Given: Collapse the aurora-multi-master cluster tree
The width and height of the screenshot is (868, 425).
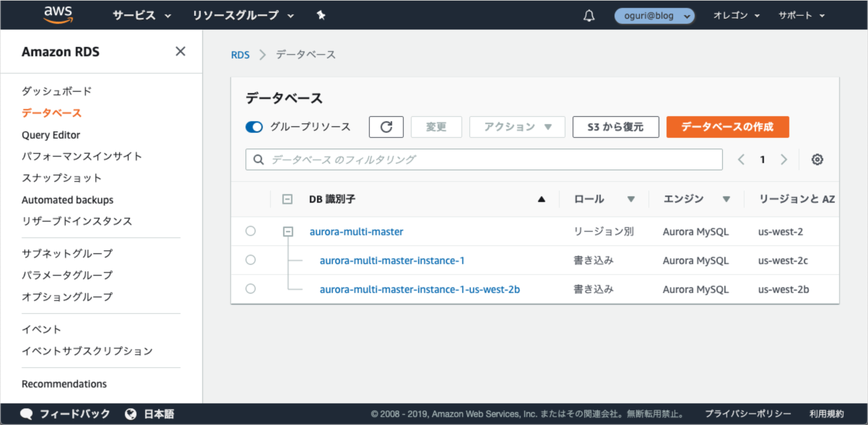Looking at the screenshot, I should pos(288,232).
